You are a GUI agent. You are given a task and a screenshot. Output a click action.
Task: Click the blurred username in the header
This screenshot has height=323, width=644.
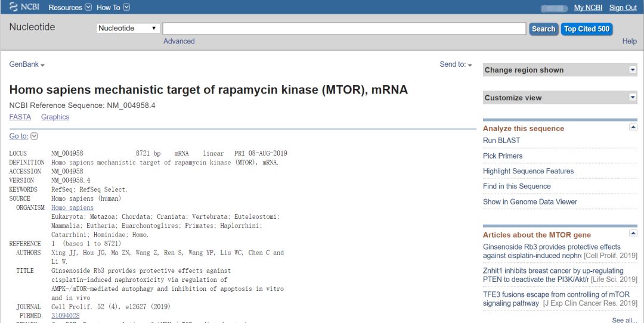(555, 8)
